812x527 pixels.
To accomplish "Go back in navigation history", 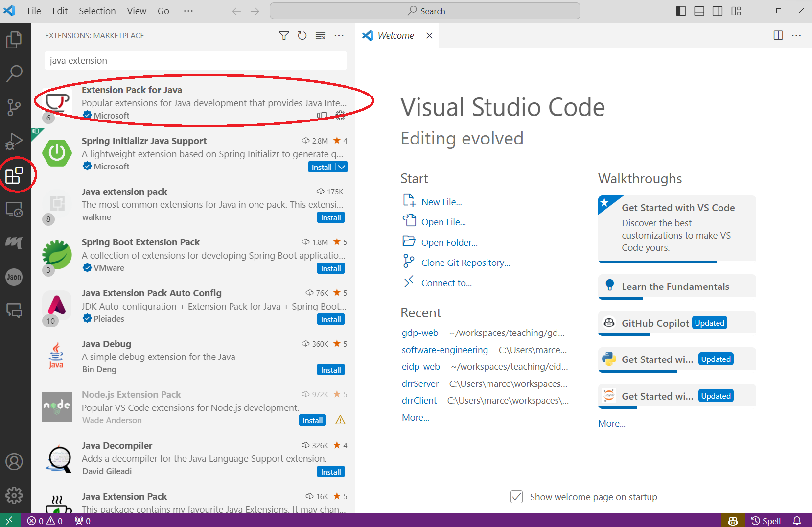I will [x=237, y=11].
